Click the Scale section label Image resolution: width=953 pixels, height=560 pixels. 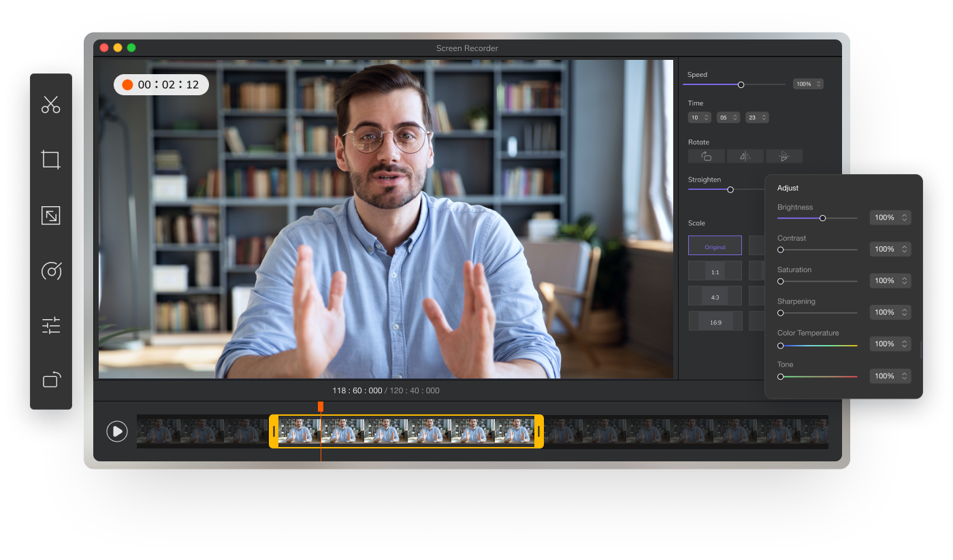pos(696,223)
